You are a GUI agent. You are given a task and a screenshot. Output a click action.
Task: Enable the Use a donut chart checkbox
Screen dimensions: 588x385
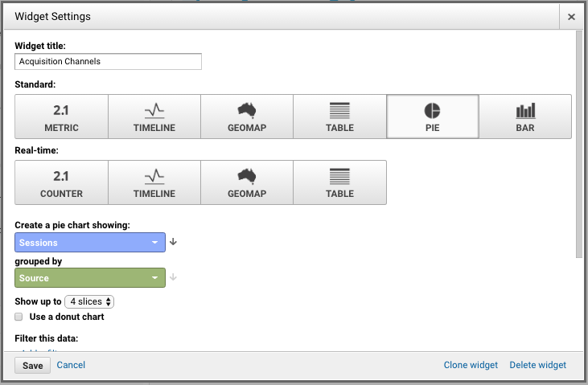click(19, 317)
